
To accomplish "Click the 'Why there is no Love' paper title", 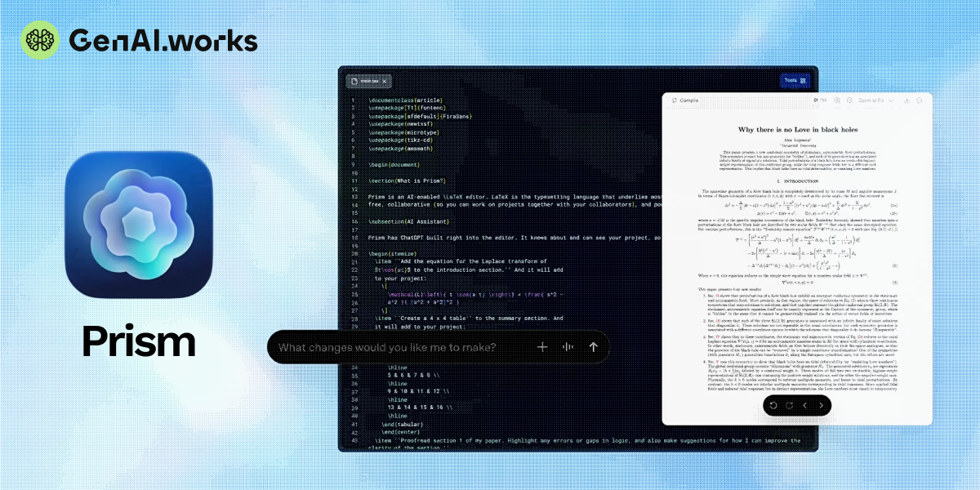I will coord(796,129).
